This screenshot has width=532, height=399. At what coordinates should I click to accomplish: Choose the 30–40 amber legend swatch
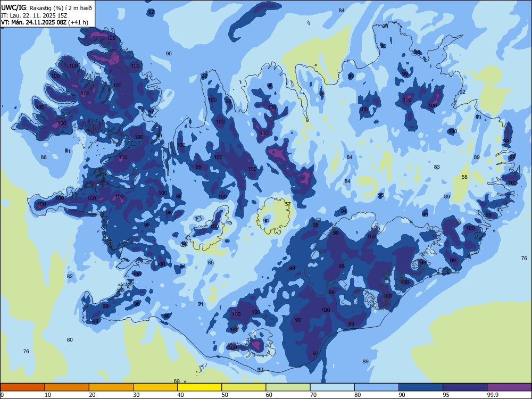tap(155, 387)
